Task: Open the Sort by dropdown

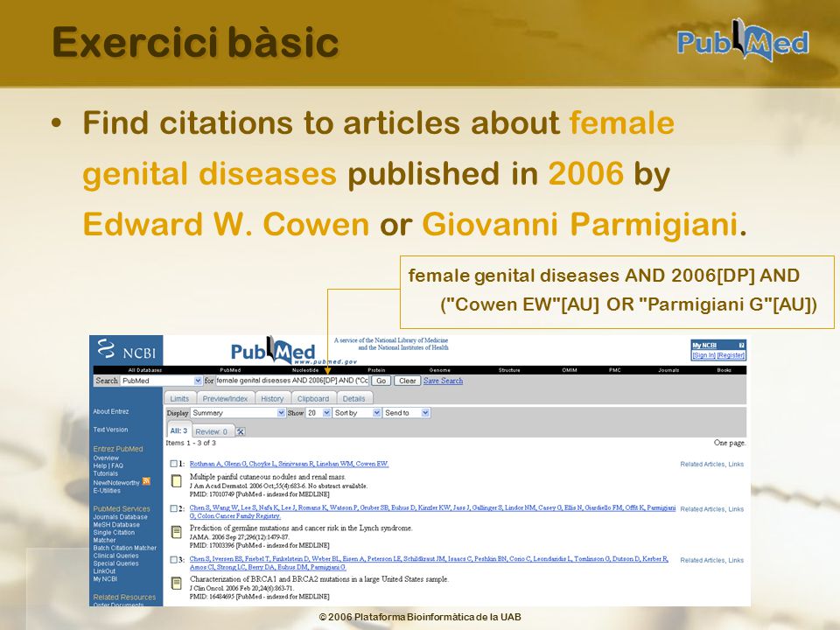Action: click(357, 413)
